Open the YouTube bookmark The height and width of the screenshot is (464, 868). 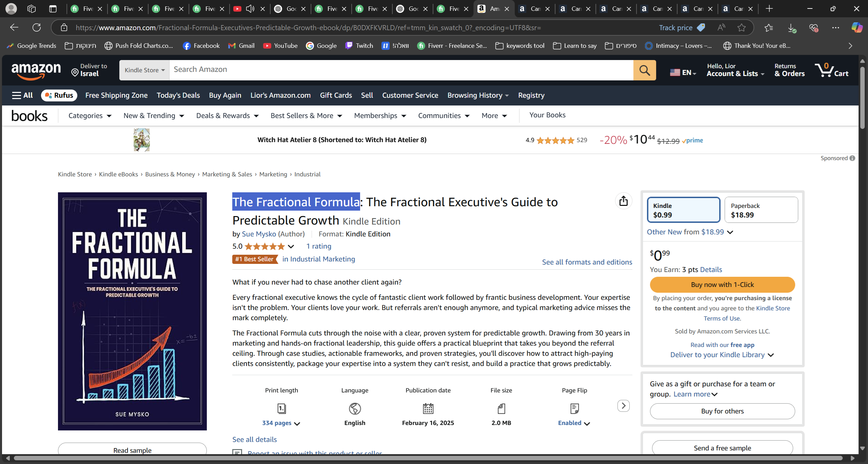click(280, 46)
